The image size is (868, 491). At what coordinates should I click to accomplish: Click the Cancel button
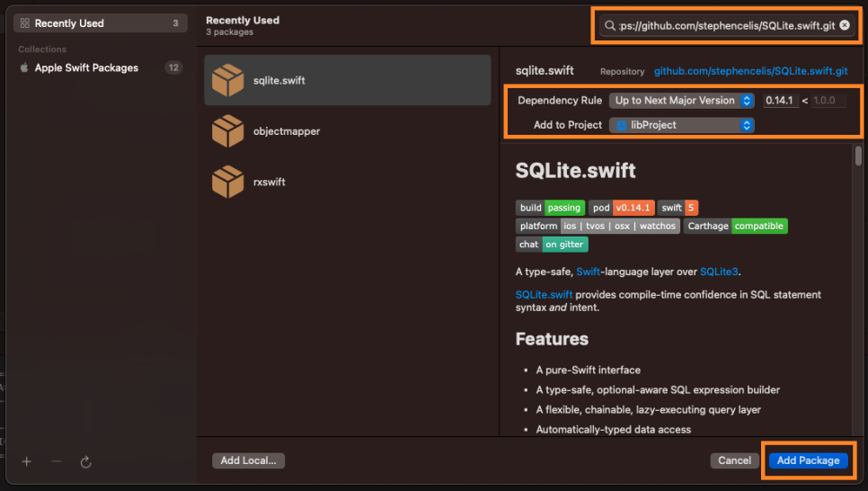point(734,460)
